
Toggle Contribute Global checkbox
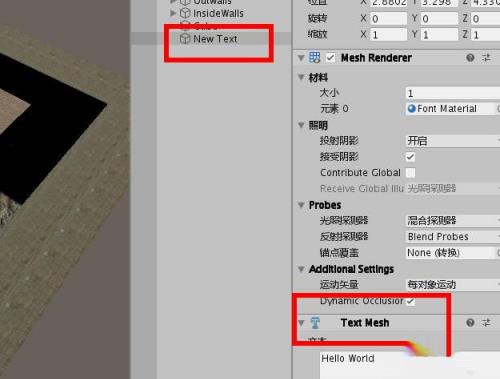point(411,173)
